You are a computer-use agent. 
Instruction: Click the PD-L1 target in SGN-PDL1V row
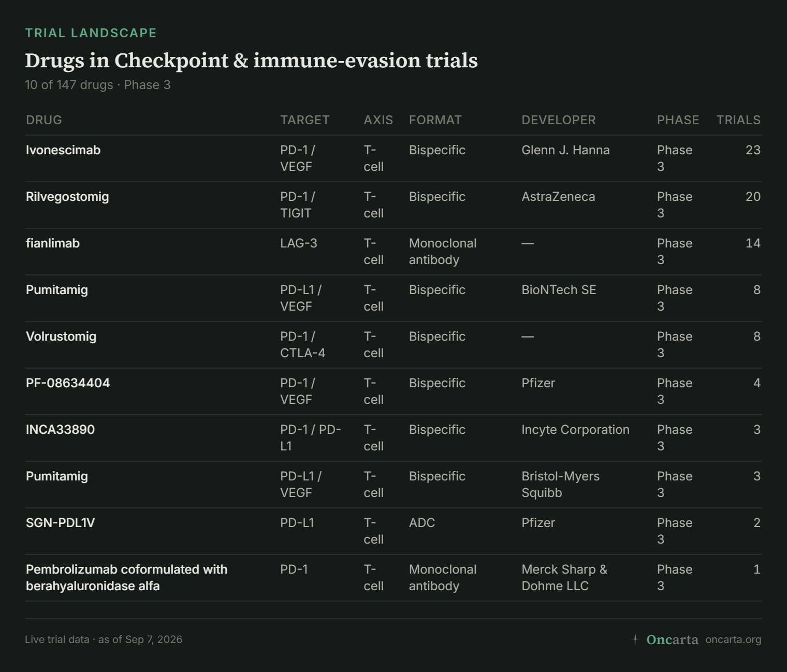coord(297,523)
